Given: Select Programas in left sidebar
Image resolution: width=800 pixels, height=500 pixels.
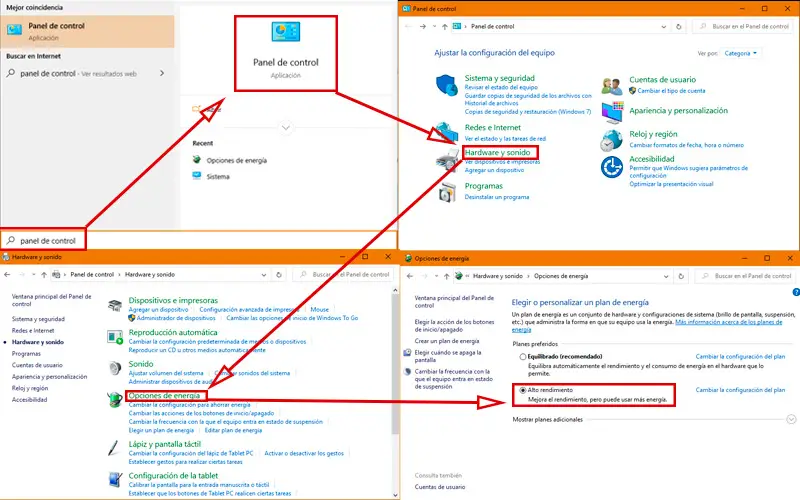Looking at the screenshot, I should 26,354.
